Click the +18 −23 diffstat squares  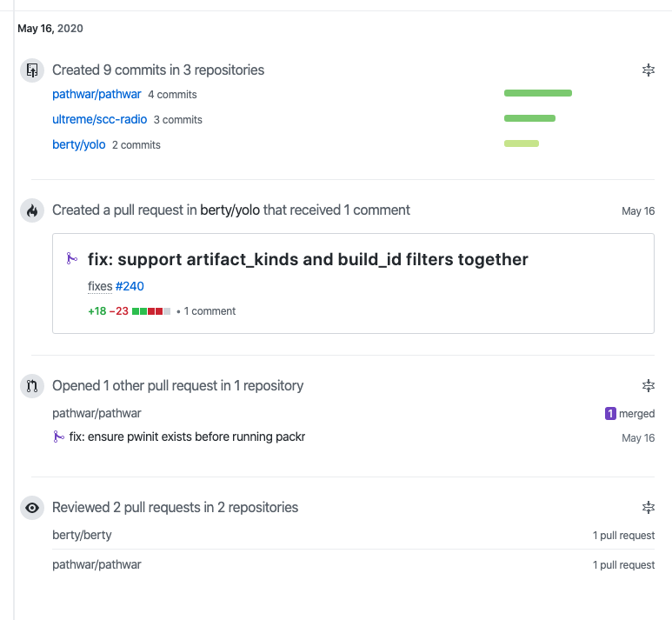pos(151,310)
